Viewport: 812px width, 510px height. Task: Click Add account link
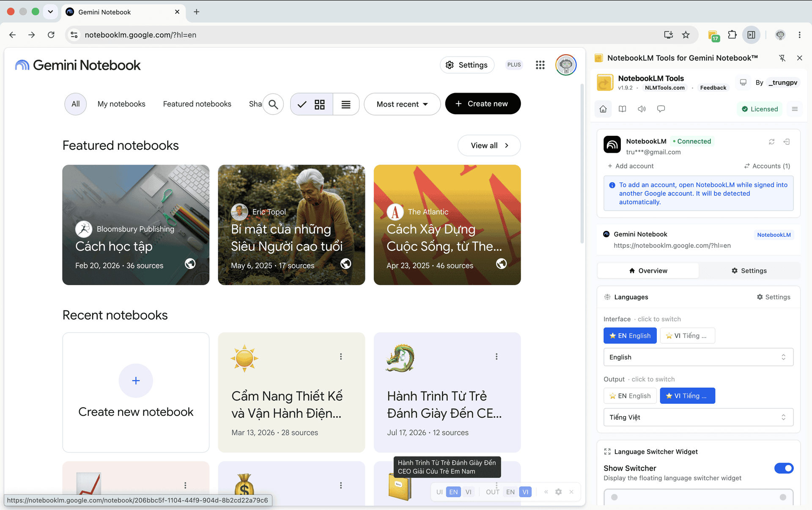[631, 166]
